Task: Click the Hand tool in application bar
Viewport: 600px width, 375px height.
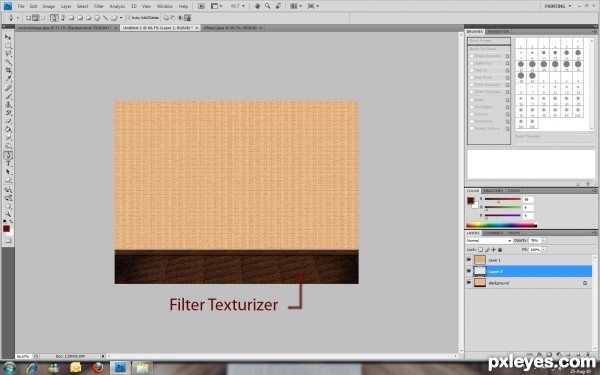Action: pyautogui.click(x=258, y=6)
